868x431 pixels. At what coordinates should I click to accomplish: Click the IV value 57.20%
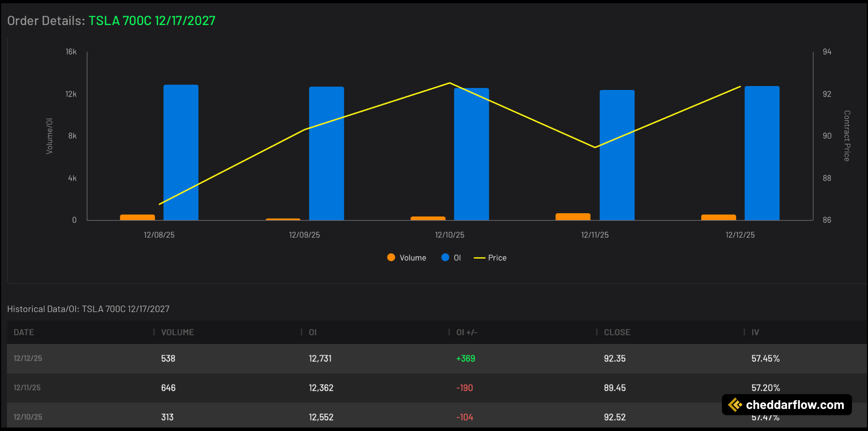point(766,388)
